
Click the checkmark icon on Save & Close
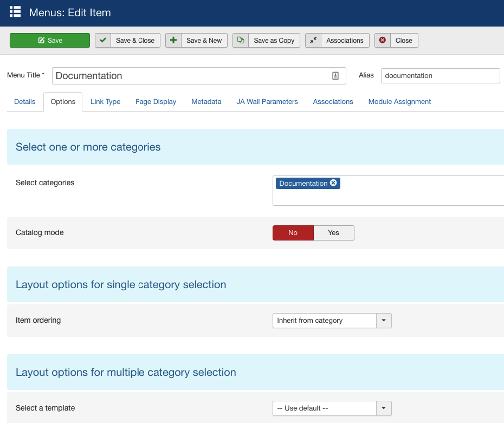click(x=103, y=41)
